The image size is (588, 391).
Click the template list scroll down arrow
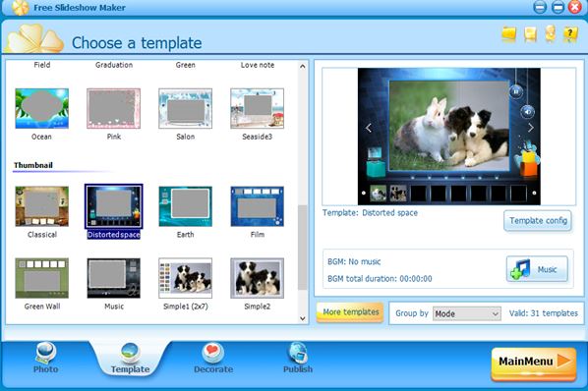pyautogui.click(x=303, y=318)
